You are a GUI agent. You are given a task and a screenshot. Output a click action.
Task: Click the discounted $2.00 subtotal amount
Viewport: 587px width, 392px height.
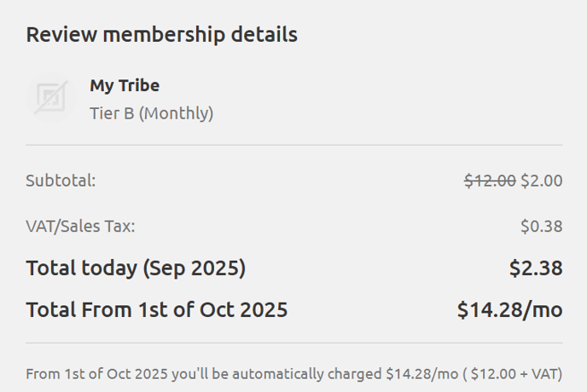542,181
